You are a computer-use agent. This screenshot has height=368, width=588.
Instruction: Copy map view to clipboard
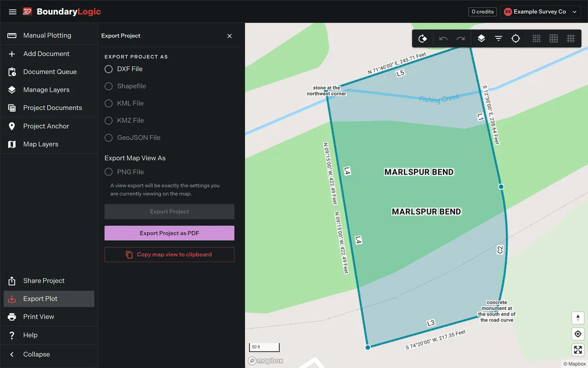169,255
